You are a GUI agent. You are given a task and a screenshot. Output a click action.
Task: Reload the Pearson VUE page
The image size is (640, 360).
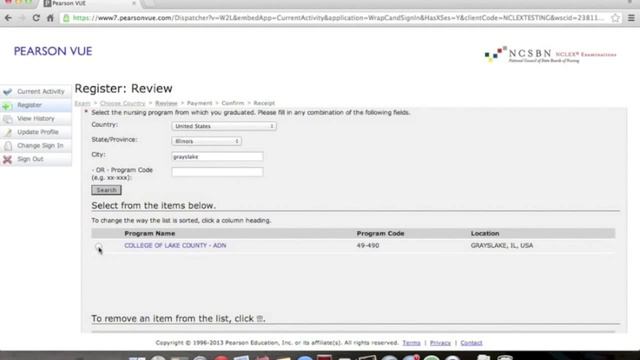36,18
